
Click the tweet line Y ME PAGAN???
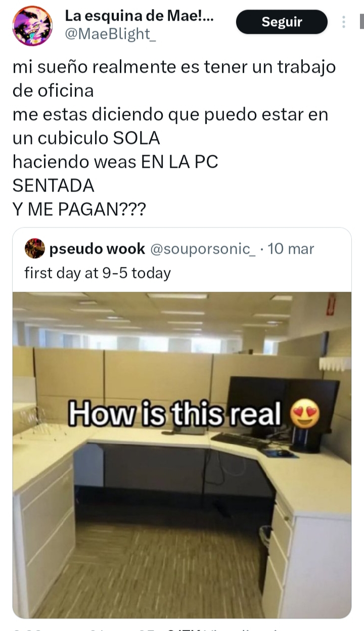(79, 209)
